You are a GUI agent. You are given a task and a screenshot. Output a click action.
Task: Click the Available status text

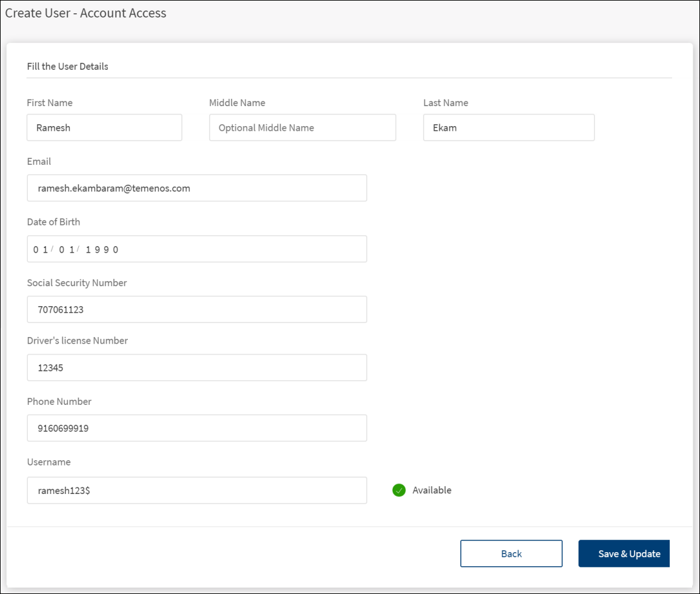coord(432,490)
